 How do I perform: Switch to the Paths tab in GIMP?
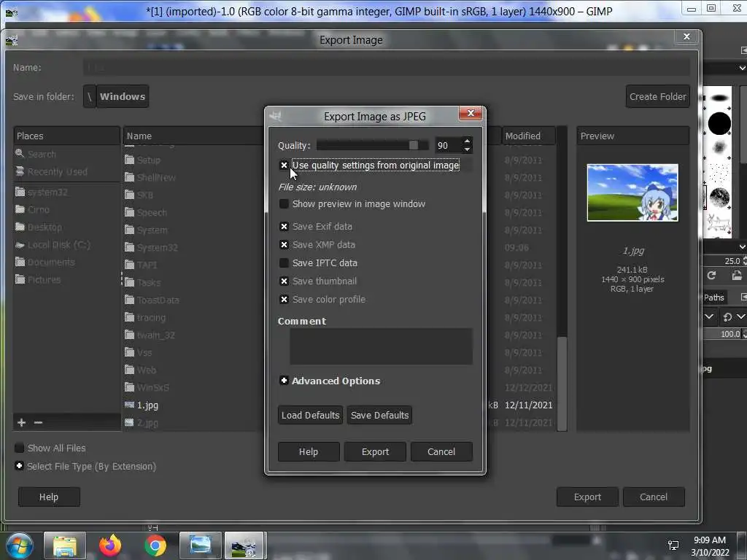pyautogui.click(x=713, y=297)
